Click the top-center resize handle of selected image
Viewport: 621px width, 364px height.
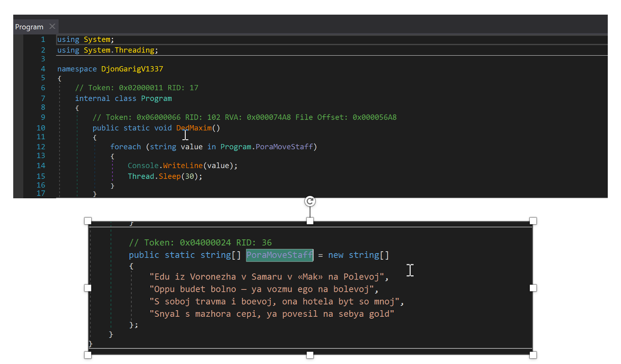(x=310, y=221)
